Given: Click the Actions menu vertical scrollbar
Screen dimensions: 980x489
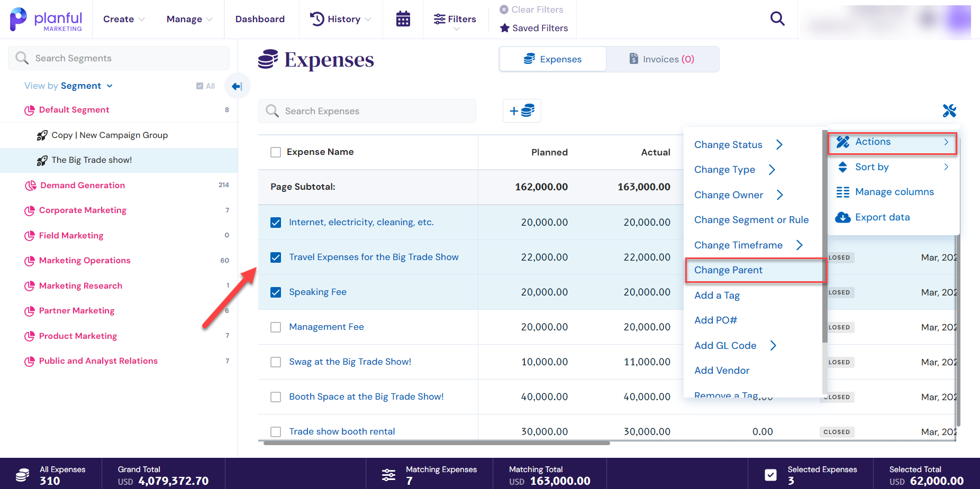Looking at the screenshot, I should 824,236.
